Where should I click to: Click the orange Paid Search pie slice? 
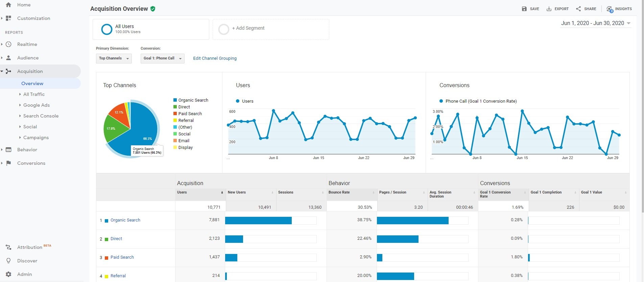click(x=120, y=115)
